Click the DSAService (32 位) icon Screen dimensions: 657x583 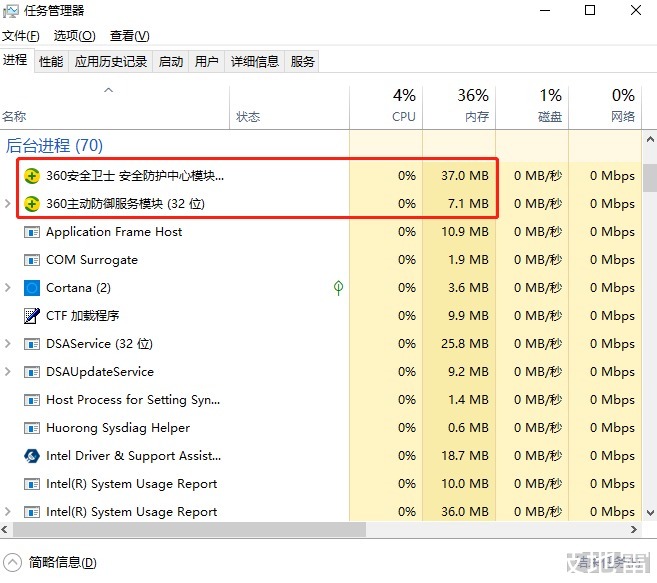tap(32, 344)
